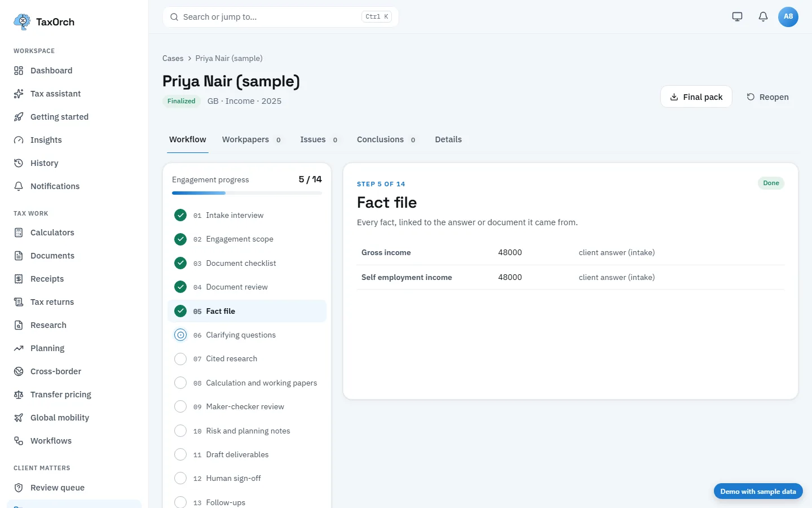Select step 01 Intake interview
The height and width of the screenshot is (508, 812).
(247, 215)
